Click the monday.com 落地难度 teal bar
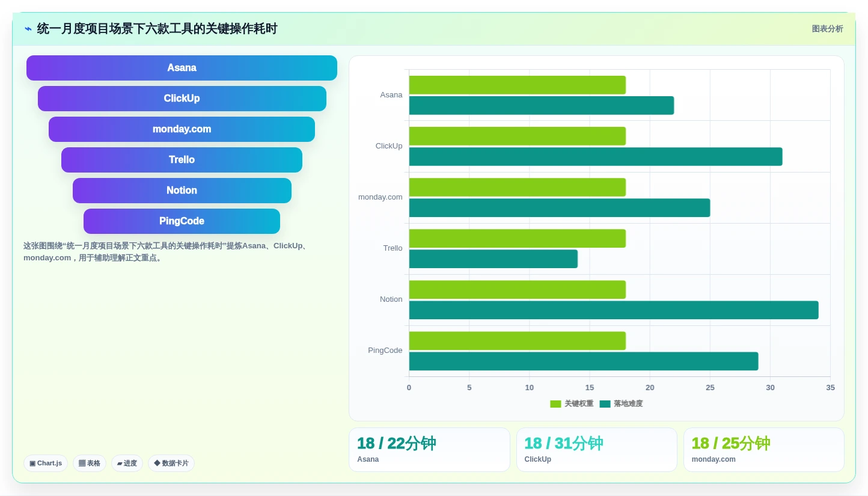The image size is (868, 496). coord(560,207)
